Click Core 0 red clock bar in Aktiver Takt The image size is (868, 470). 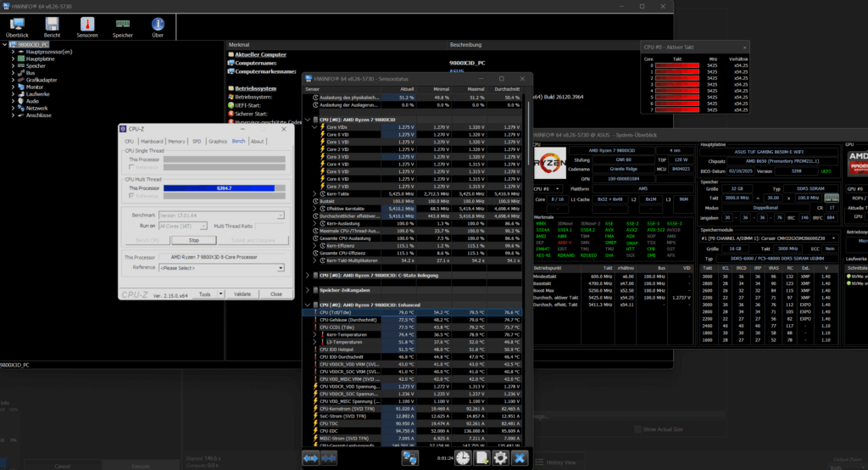tap(677, 65)
